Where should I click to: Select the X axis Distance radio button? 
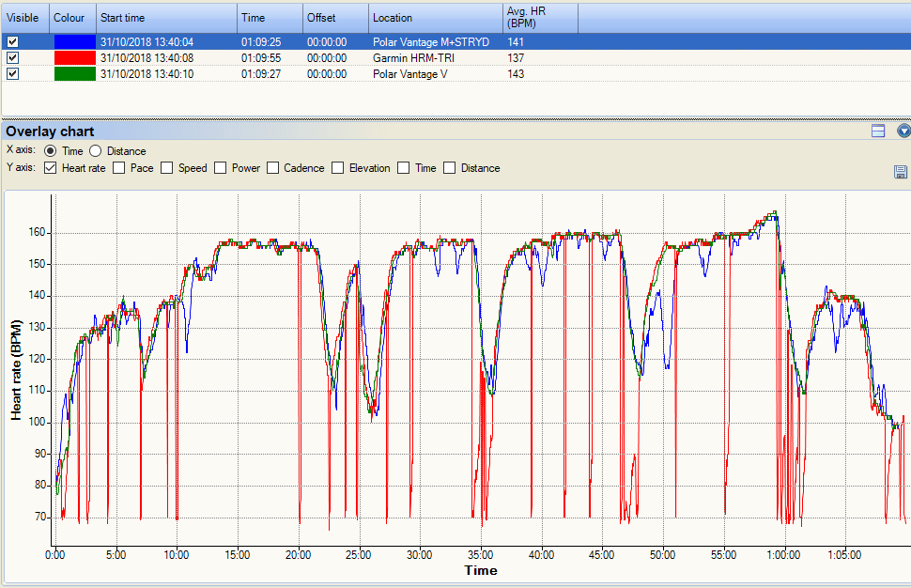(x=96, y=151)
